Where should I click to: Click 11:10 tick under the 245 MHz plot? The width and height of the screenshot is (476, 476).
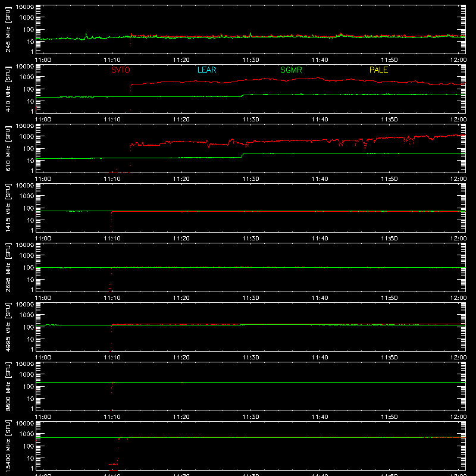(x=112, y=60)
